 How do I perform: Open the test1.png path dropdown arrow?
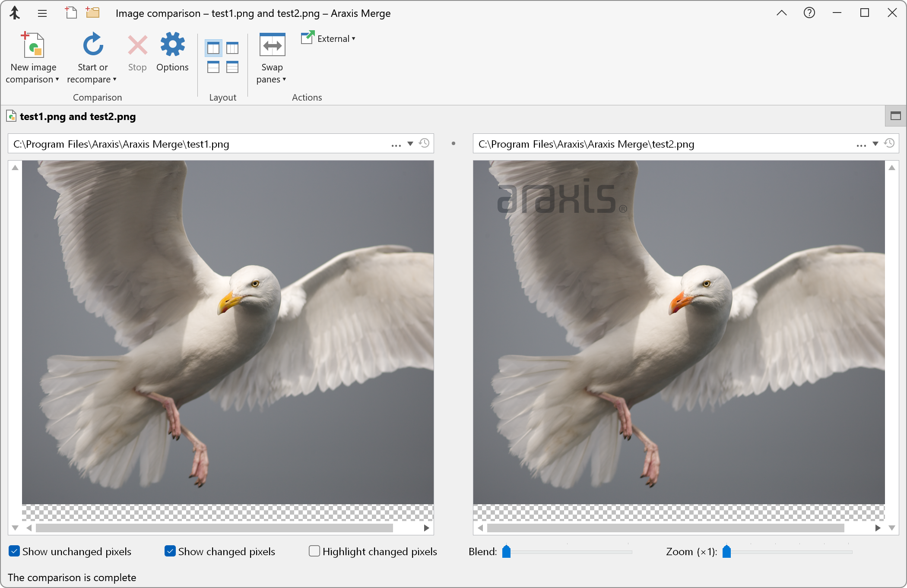411,144
